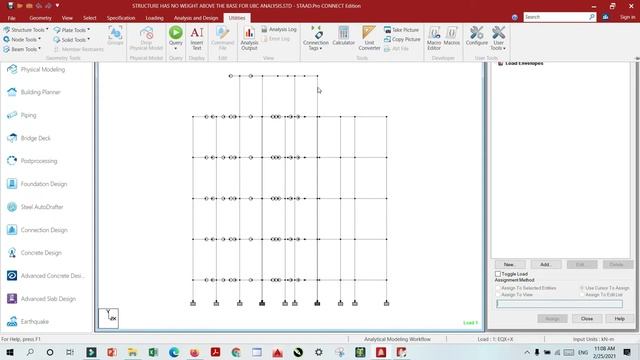
Task: Open Microsoft Edge from the taskbar
Action: pos(174,352)
